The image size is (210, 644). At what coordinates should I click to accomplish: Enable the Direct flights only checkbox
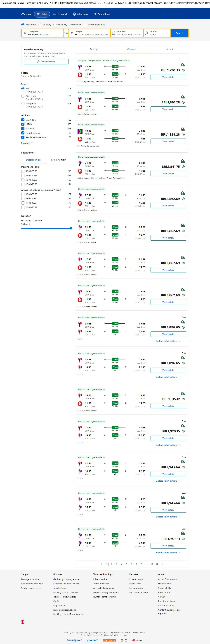tap(86, 25)
